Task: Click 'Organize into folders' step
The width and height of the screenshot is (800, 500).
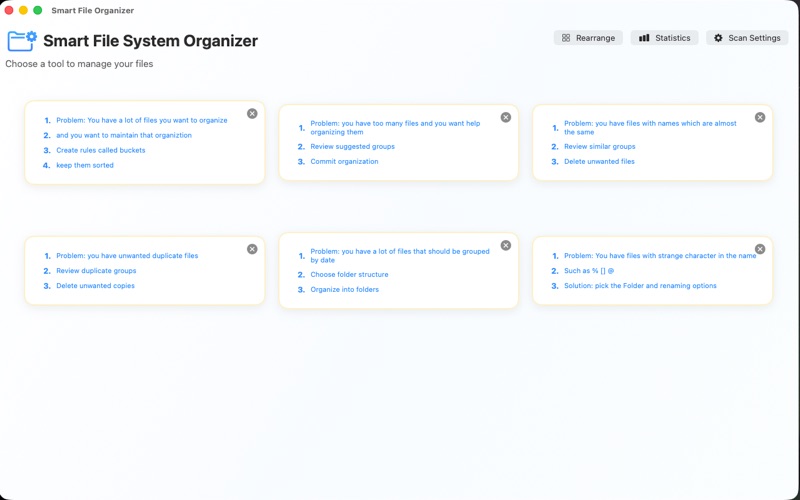Action: [344, 289]
